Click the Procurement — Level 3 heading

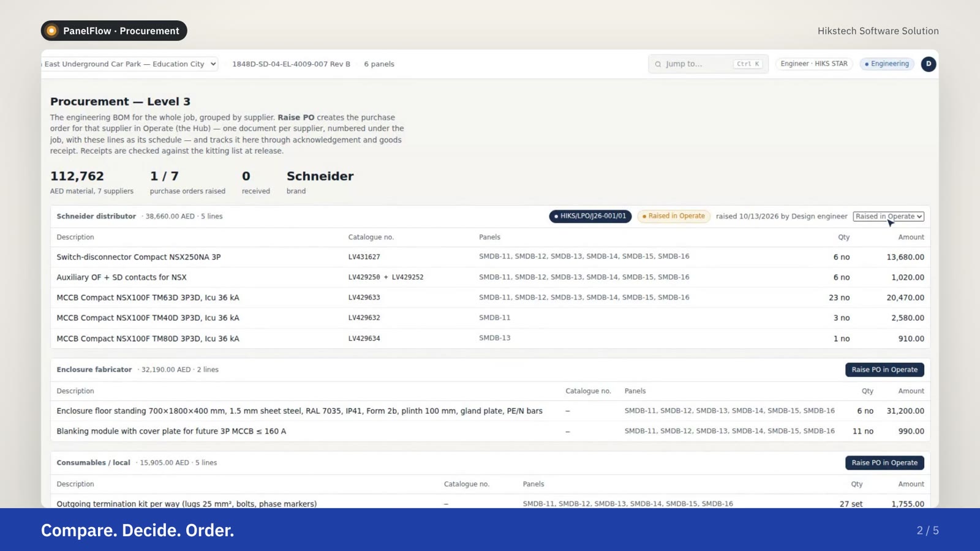(120, 102)
